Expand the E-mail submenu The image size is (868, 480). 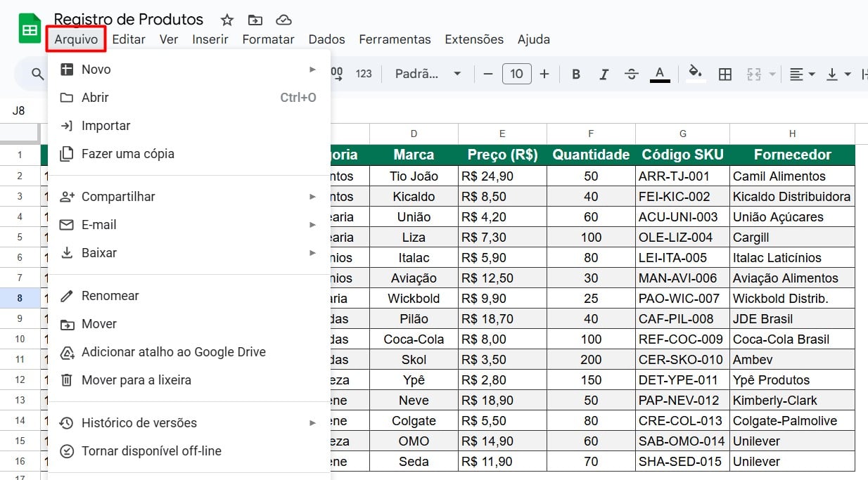(x=189, y=225)
